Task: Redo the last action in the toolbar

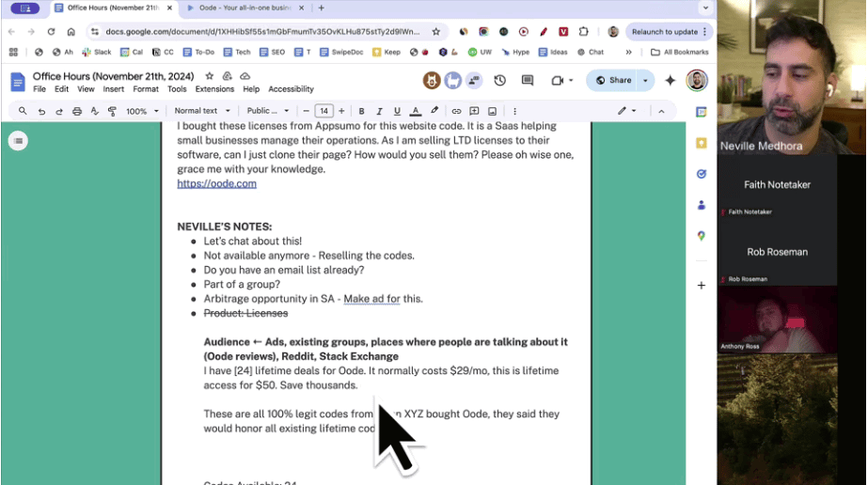Action: point(59,111)
